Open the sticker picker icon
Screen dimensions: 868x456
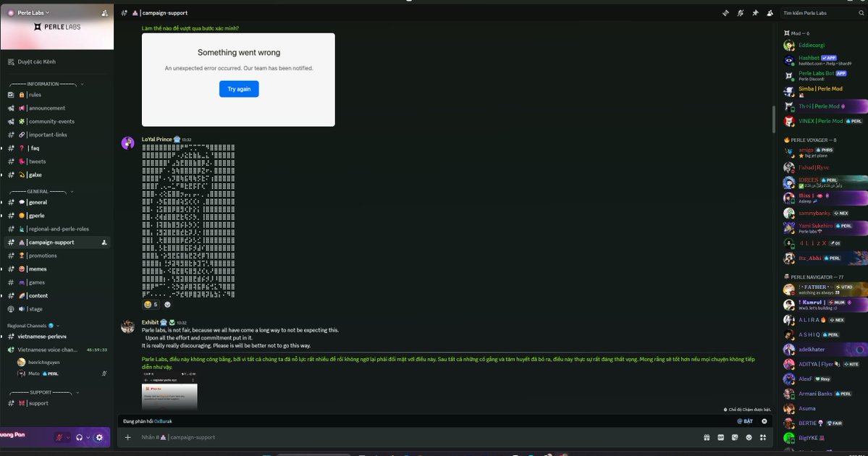(x=735, y=437)
